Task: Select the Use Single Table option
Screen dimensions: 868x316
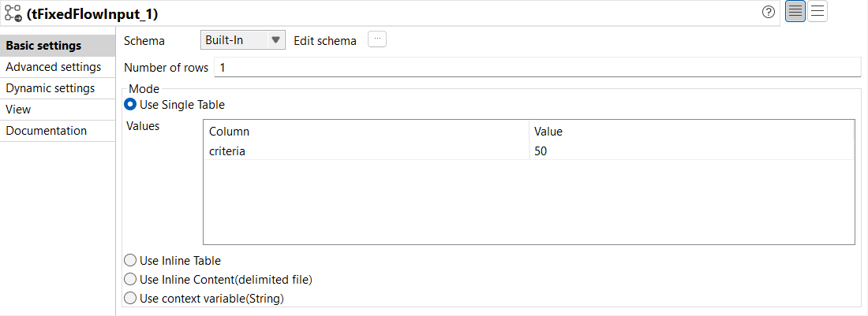Action: (x=131, y=104)
